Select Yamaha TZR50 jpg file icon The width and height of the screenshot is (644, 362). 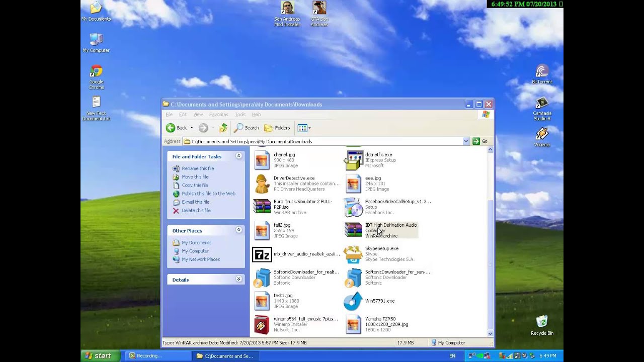(354, 324)
